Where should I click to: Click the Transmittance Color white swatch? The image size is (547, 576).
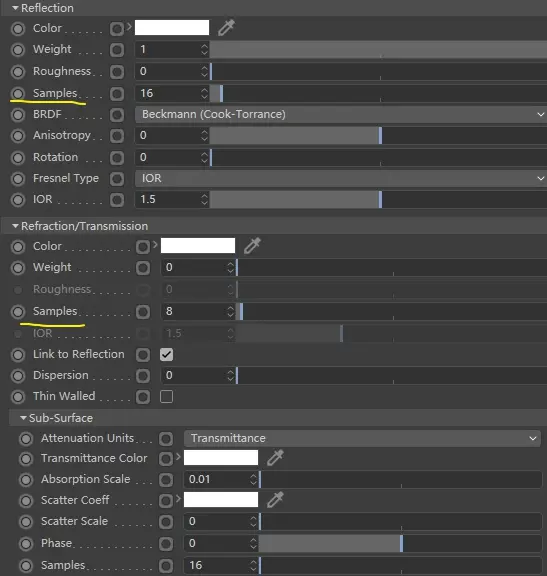tap(221, 458)
